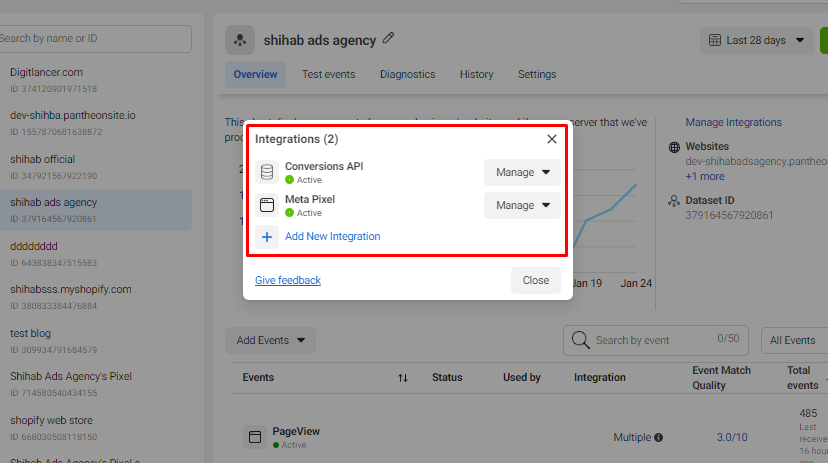Sort the Events column with the arrows icon
Screen dimensions: 828x463
403,377
